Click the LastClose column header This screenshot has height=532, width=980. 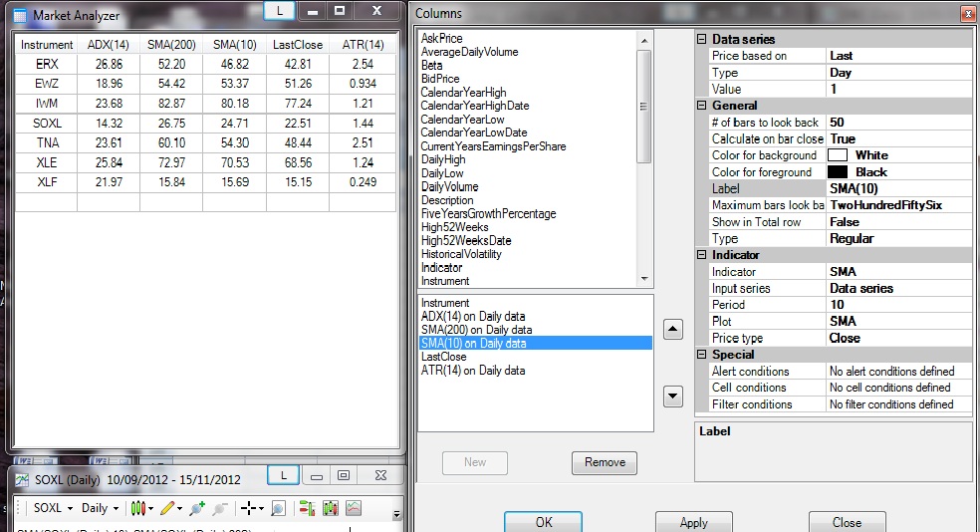(x=298, y=45)
